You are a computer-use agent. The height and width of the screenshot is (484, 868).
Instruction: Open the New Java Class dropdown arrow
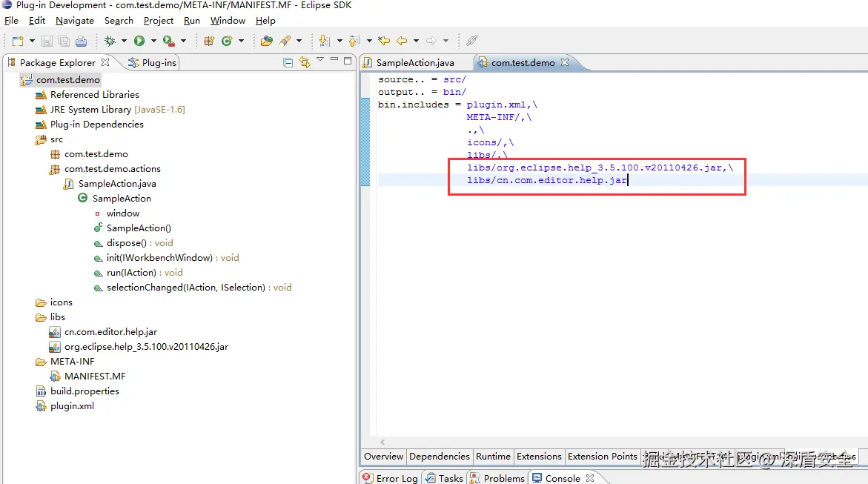242,41
